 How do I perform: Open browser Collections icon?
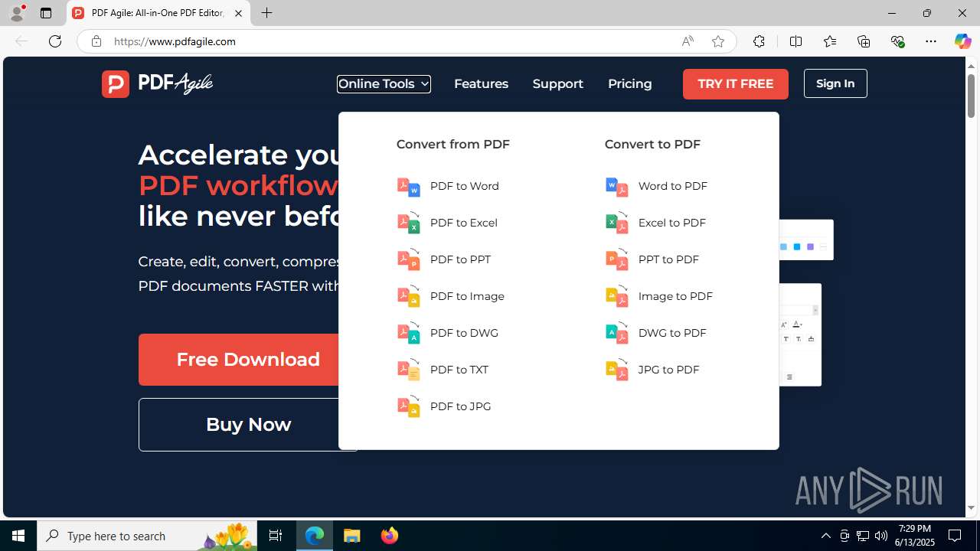coord(864,41)
